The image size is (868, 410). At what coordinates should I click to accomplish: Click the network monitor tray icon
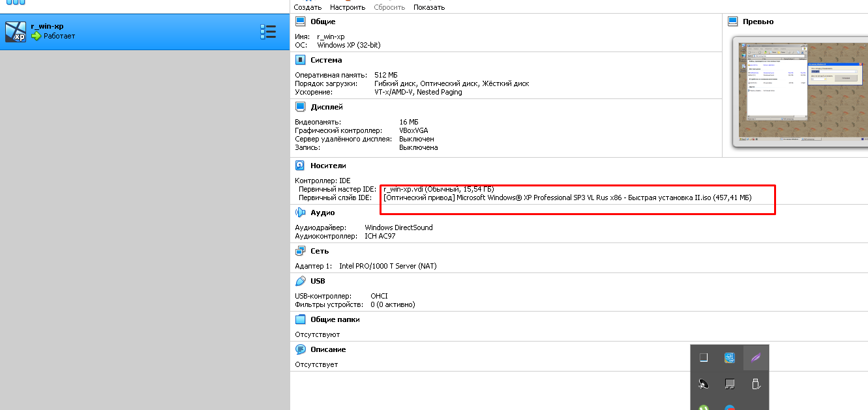coord(730,385)
